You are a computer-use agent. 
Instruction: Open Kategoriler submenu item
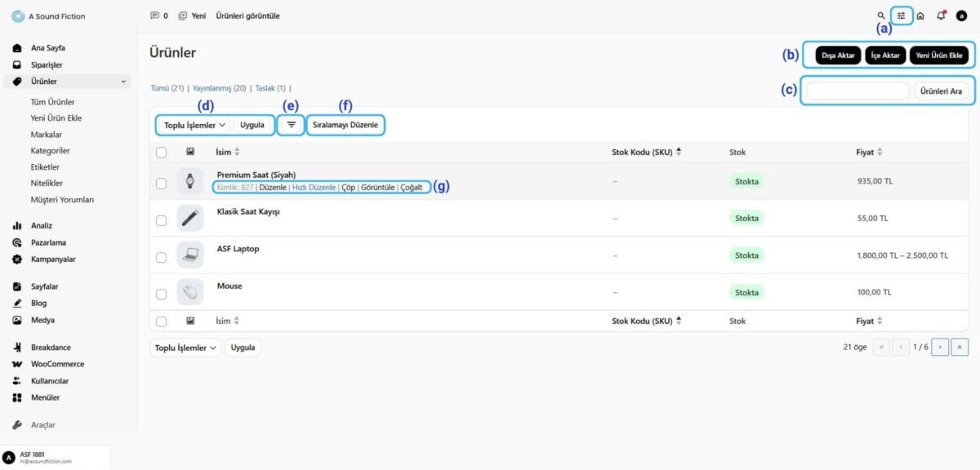(x=50, y=151)
